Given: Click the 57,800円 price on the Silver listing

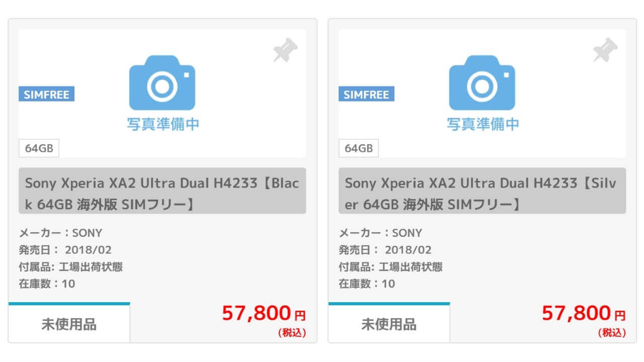Looking at the screenshot, I should (x=584, y=314).
